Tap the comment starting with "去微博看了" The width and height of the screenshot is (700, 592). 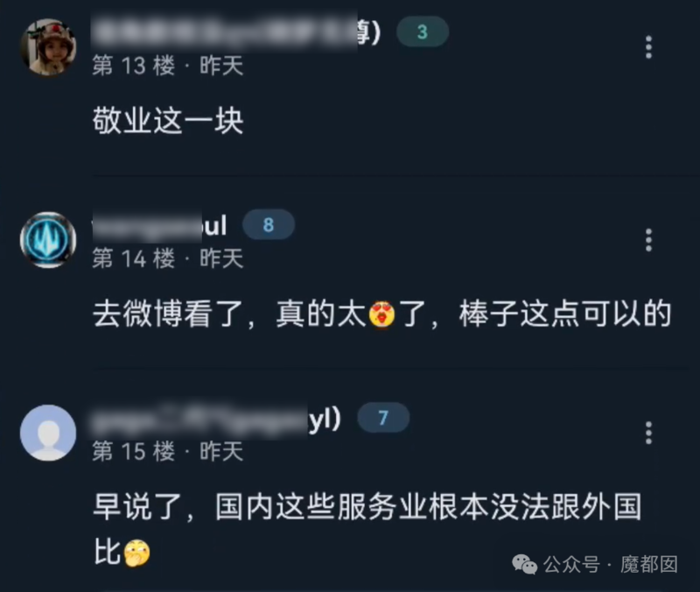(x=382, y=314)
